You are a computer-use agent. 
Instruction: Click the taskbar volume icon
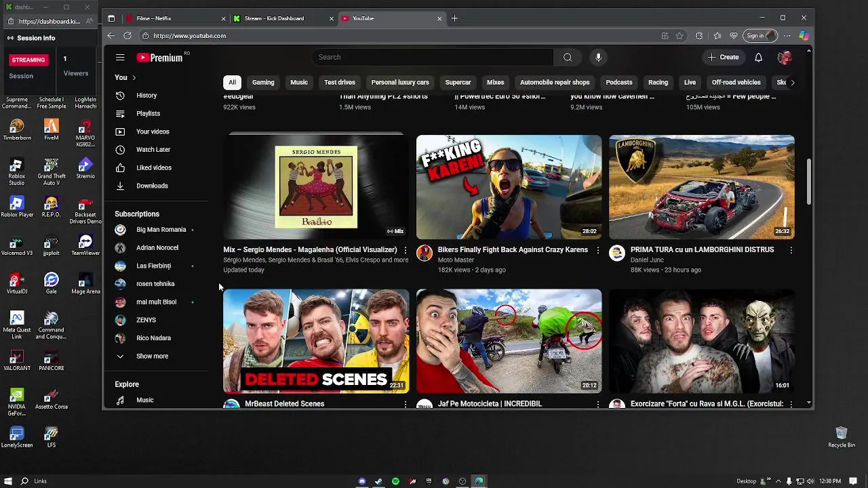point(810,481)
